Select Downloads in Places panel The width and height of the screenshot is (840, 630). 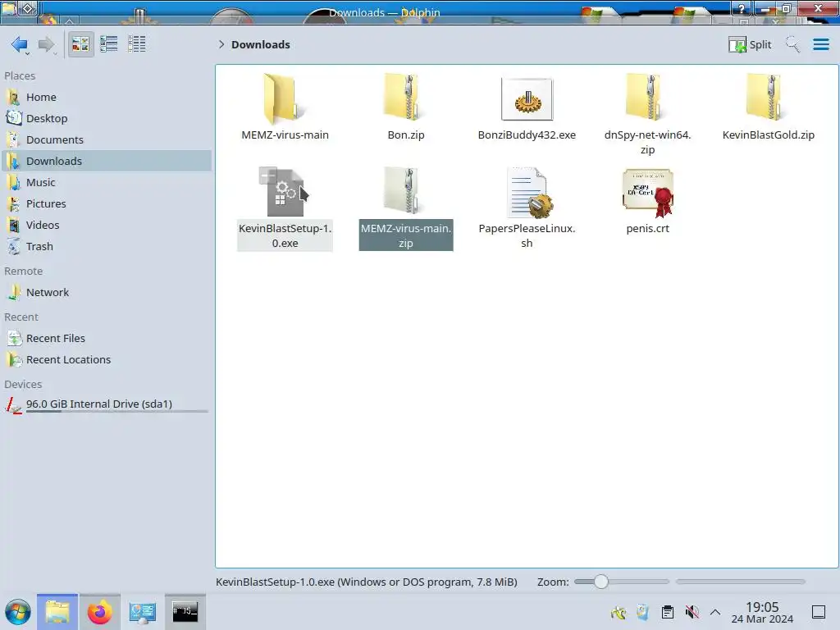click(107, 162)
